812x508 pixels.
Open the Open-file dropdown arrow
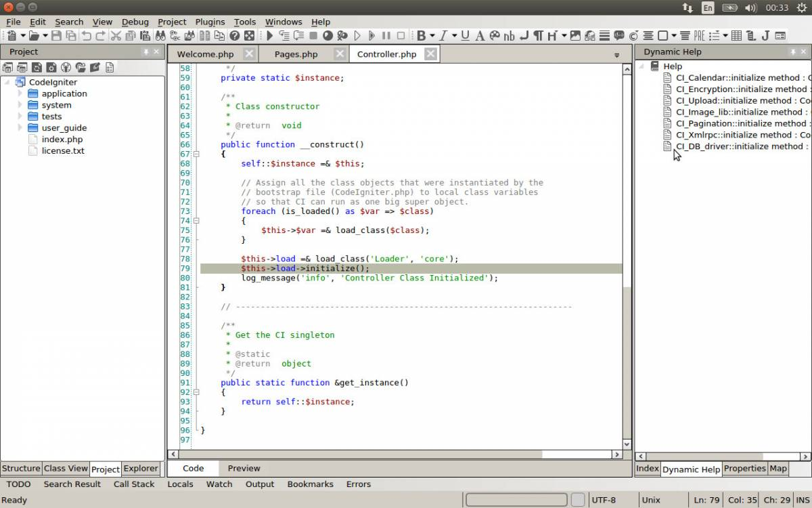point(45,36)
